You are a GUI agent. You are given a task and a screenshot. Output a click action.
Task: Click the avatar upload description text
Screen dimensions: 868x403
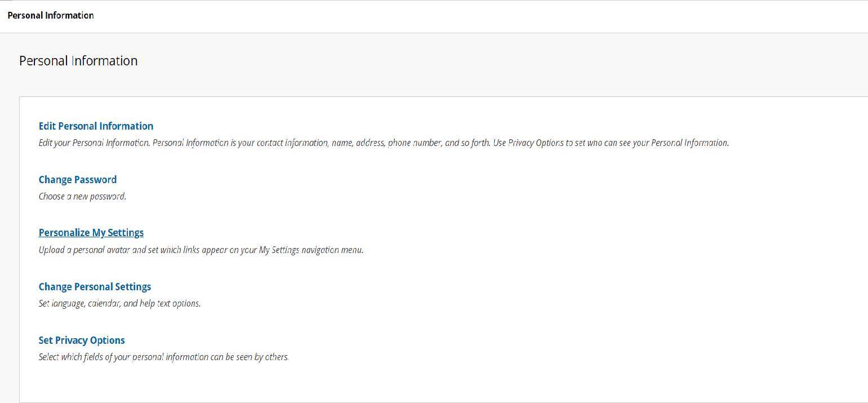(x=201, y=250)
